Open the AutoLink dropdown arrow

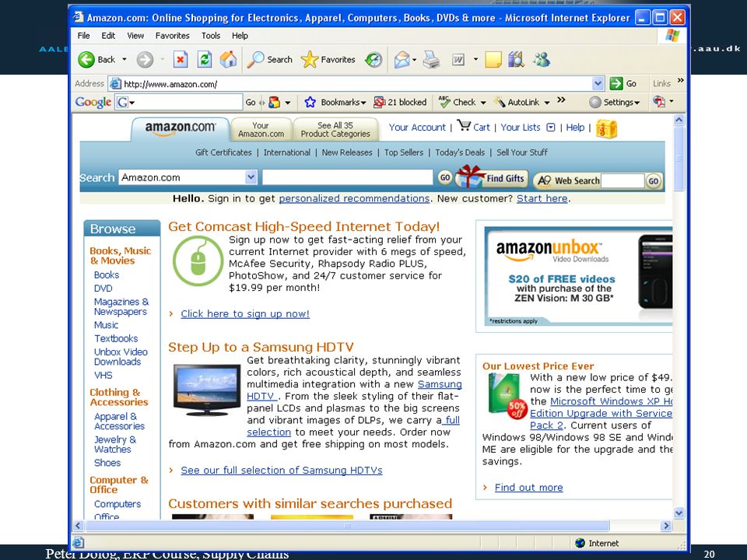(547, 103)
